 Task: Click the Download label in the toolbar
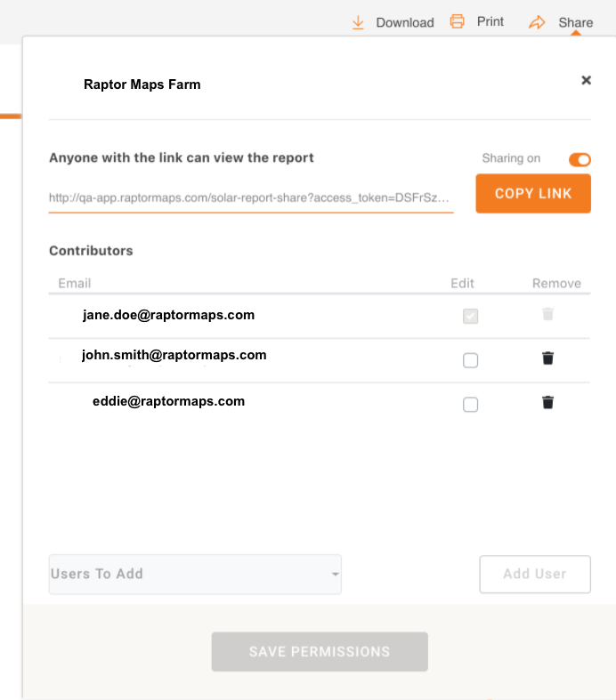coord(405,22)
